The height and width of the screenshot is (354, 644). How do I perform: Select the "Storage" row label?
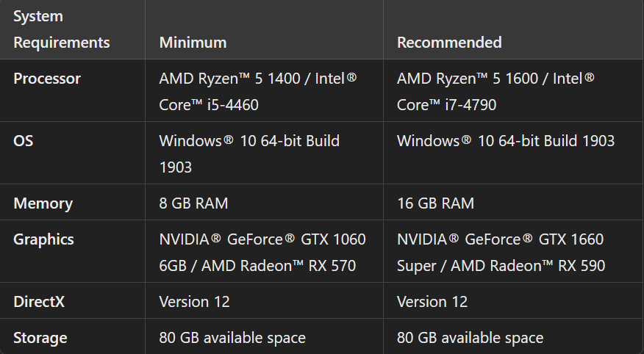click(x=40, y=338)
